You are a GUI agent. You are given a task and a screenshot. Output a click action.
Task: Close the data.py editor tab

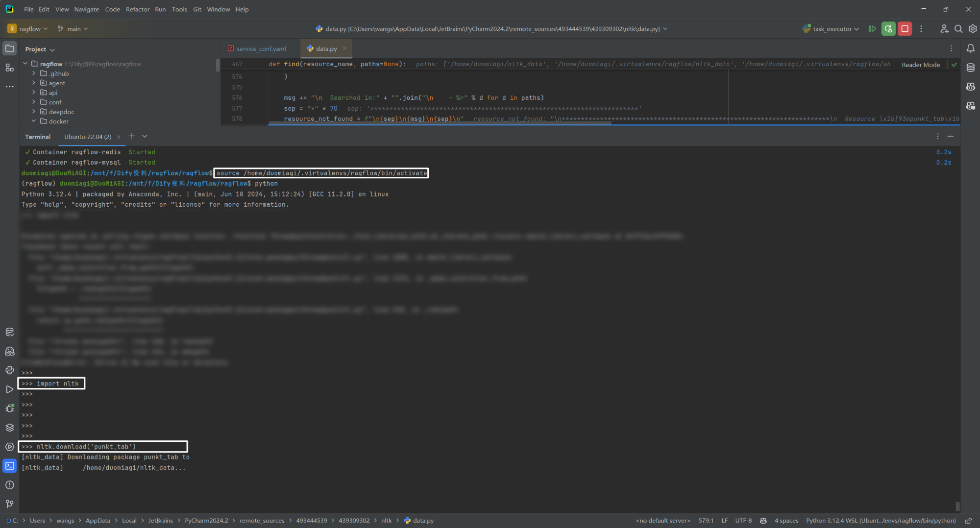point(344,48)
